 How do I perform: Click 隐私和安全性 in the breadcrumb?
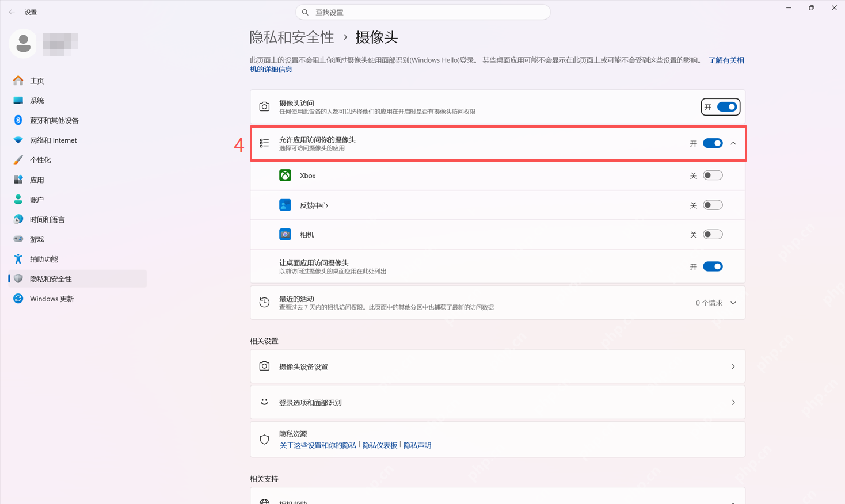pyautogui.click(x=292, y=37)
